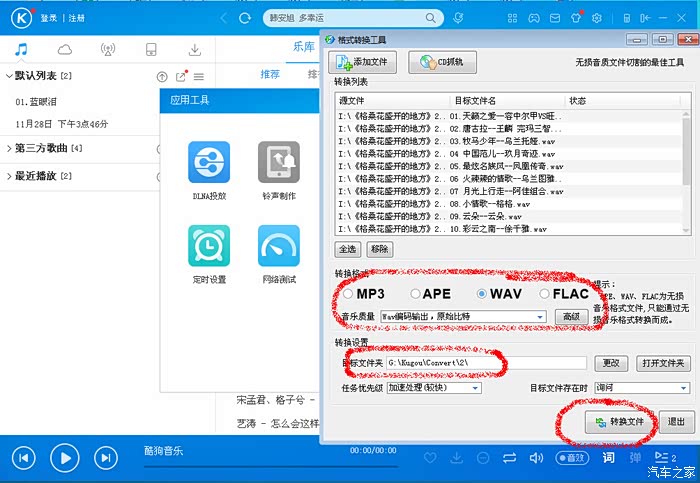Click the loop mode icon in player bar
This screenshot has height=483, width=700.
[x=509, y=458]
